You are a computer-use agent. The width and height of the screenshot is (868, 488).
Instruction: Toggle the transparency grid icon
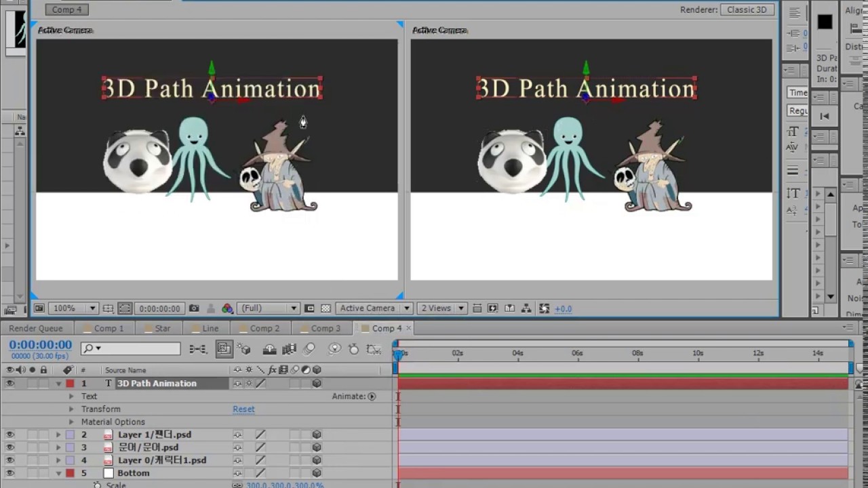pyautogui.click(x=325, y=308)
